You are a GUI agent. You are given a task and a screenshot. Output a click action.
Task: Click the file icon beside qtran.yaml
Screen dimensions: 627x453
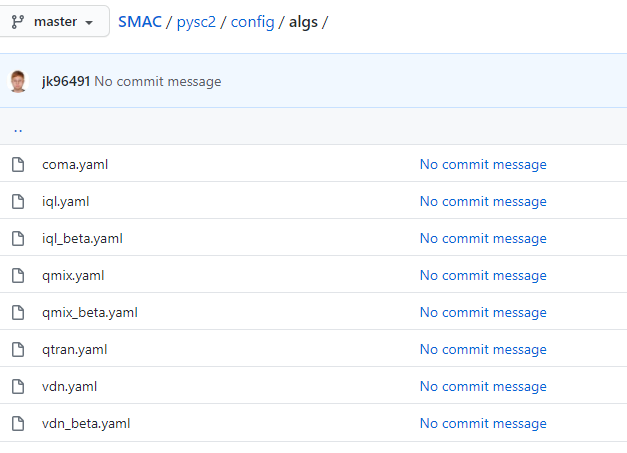(17, 349)
